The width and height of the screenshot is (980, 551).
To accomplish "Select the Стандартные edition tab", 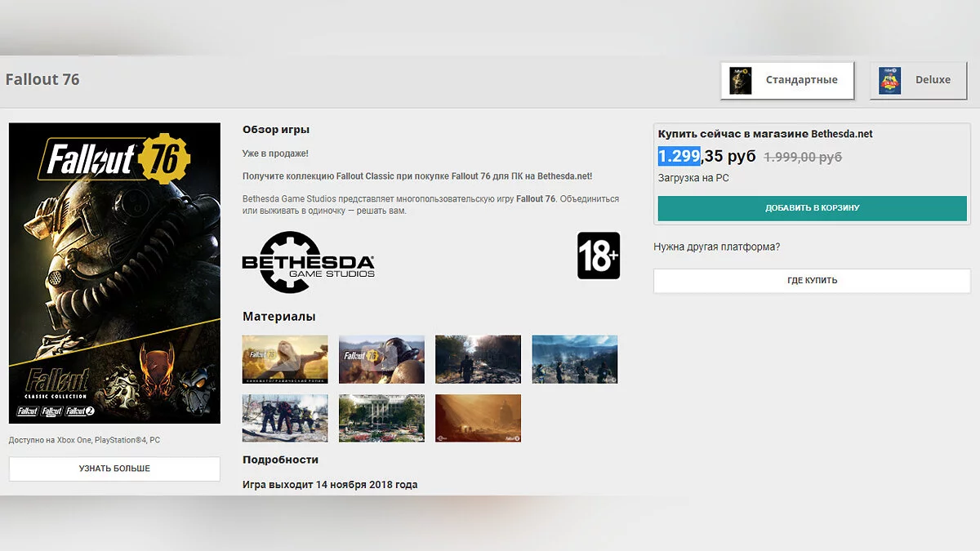I will (x=787, y=80).
